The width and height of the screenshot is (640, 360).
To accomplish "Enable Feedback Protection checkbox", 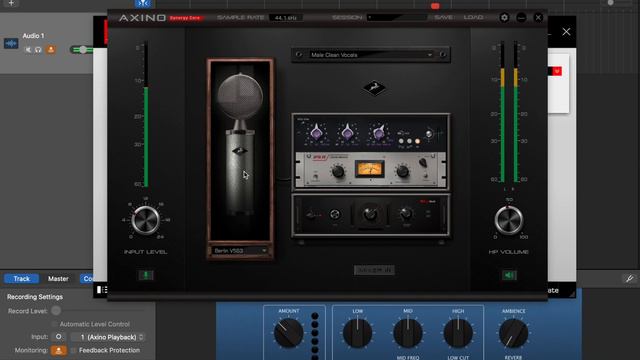I will [x=73, y=350].
